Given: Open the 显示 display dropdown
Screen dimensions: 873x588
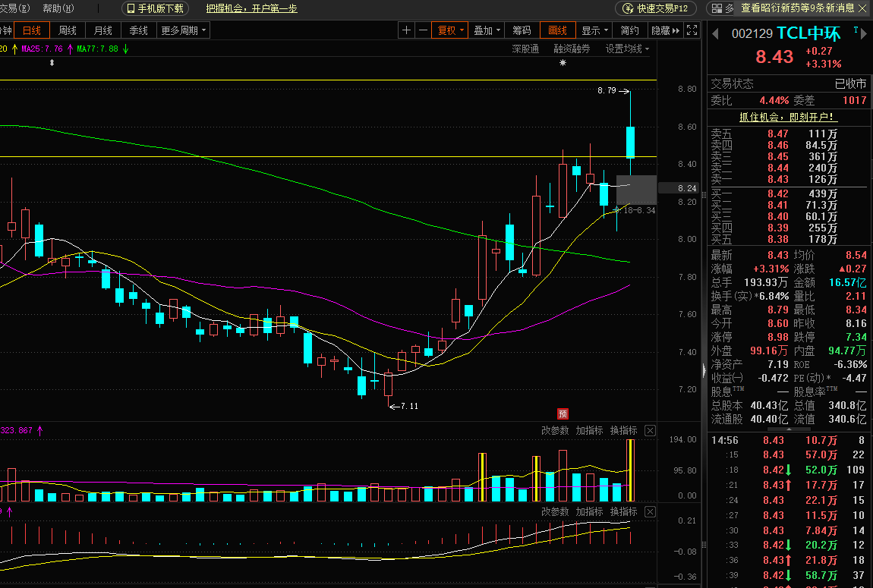Looking at the screenshot, I should tap(594, 30).
